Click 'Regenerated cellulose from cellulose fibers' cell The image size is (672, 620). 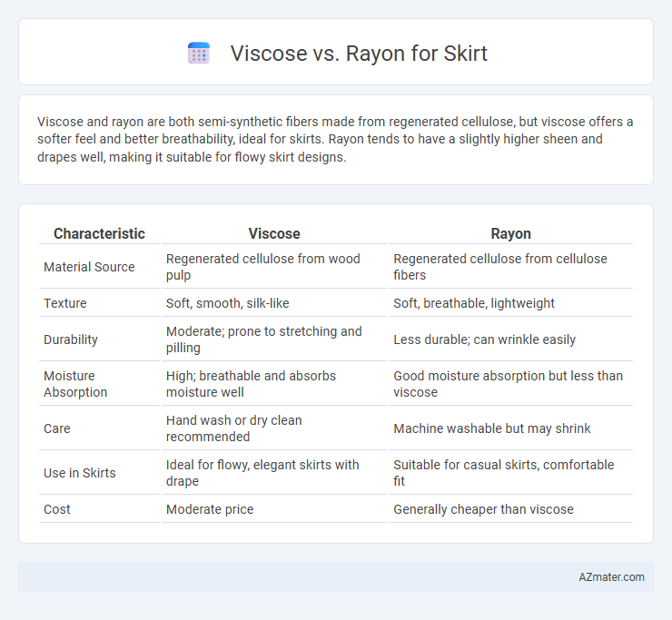pyautogui.click(x=511, y=267)
